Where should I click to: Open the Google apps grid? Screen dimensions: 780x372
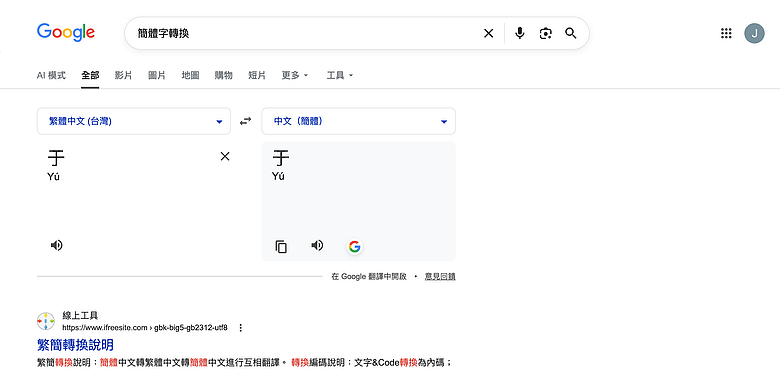point(726,33)
